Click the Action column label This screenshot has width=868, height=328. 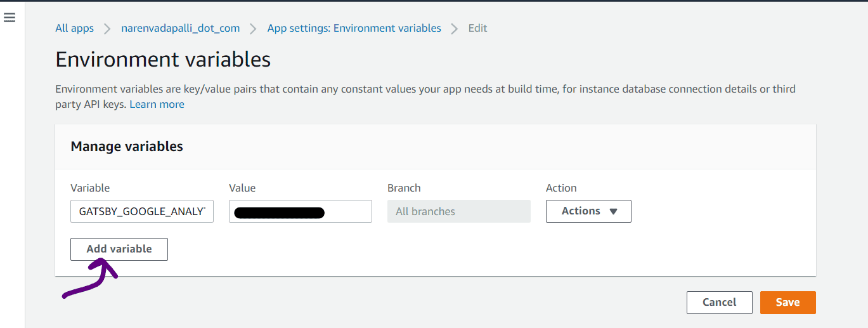[x=561, y=188]
